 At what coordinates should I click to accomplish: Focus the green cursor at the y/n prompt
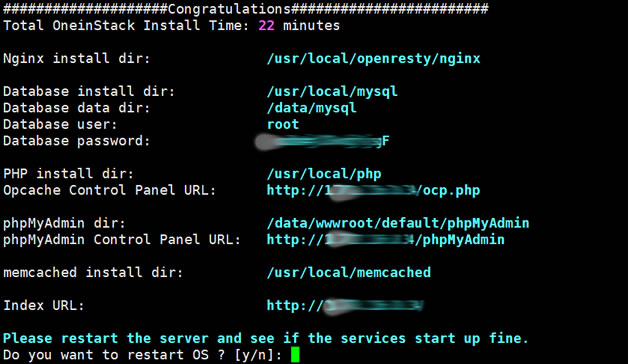pos(295,355)
